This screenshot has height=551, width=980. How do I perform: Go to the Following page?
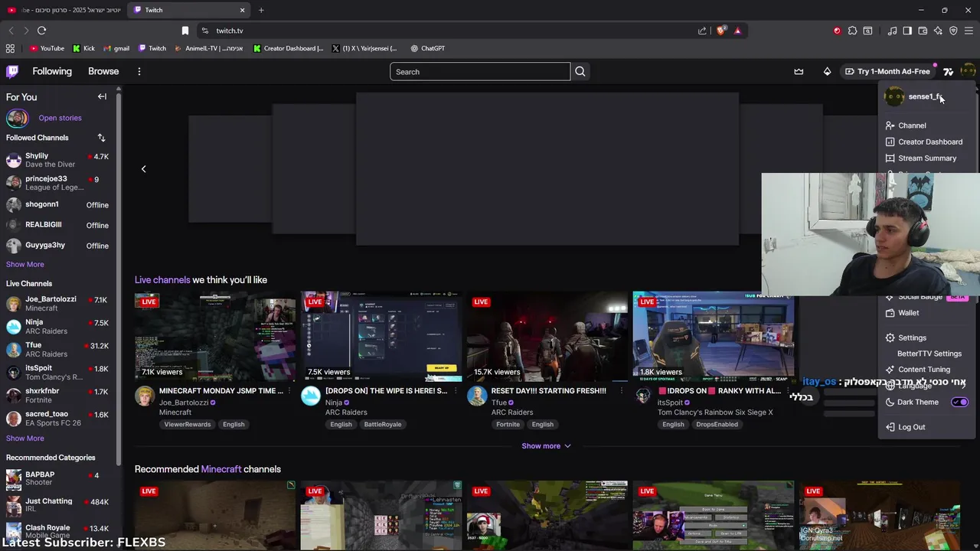[52, 71]
